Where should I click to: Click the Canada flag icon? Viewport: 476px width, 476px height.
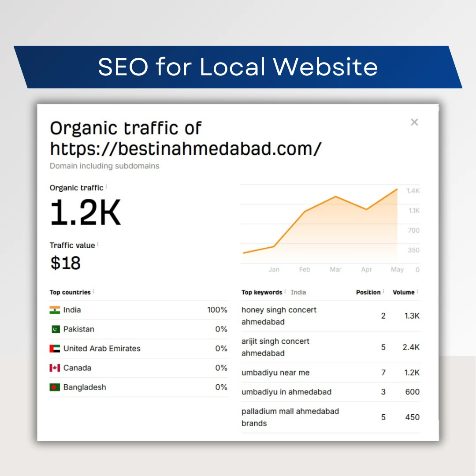pos(55,368)
